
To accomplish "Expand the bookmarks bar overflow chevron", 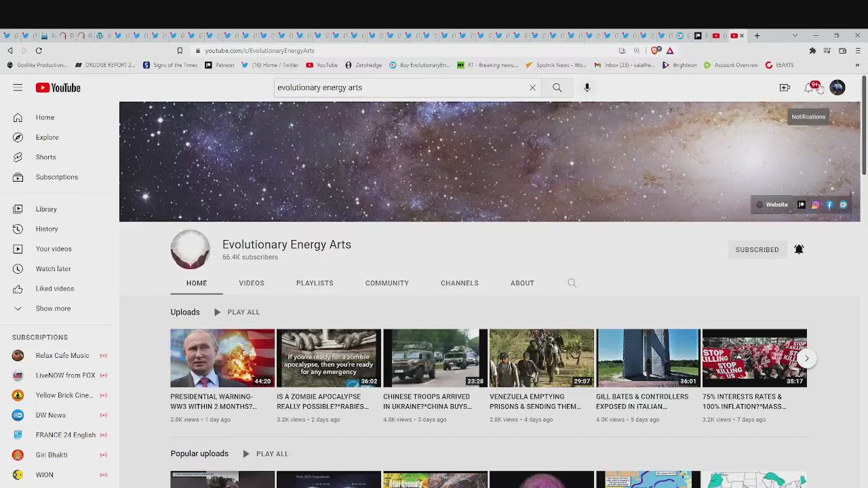I will [x=857, y=65].
